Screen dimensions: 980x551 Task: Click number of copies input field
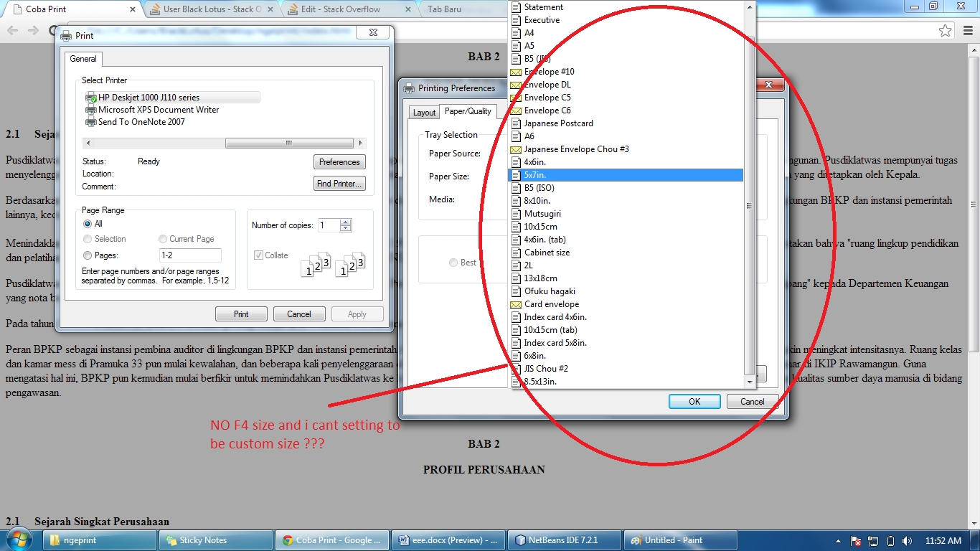pos(329,225)
